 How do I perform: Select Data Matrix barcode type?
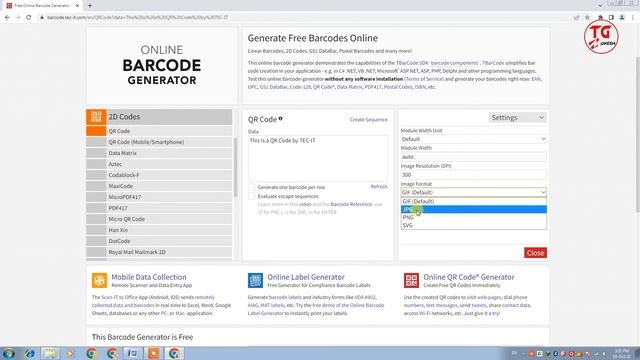point(159,153)
